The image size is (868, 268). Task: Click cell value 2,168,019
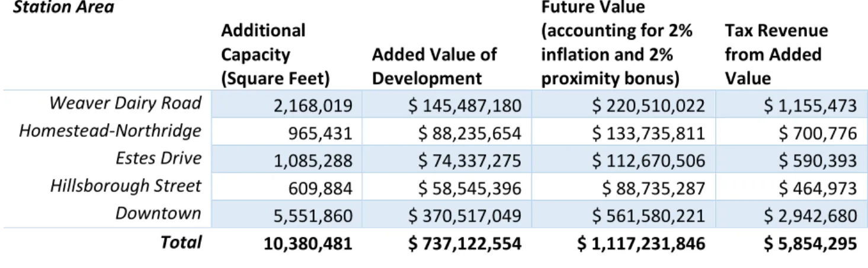312,106
